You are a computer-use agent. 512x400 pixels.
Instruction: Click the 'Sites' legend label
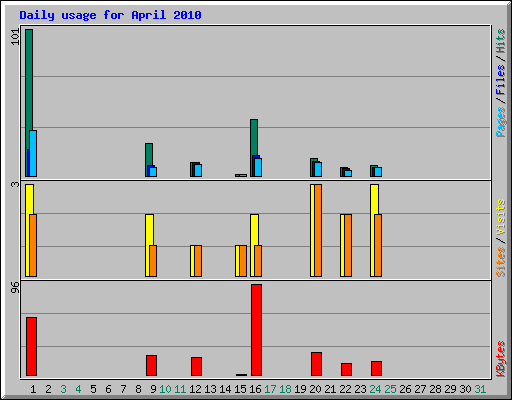(500, 262)
